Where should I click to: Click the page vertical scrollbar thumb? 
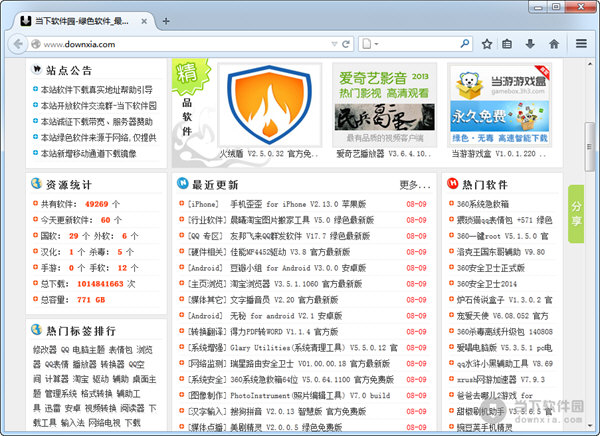(590, 147)
